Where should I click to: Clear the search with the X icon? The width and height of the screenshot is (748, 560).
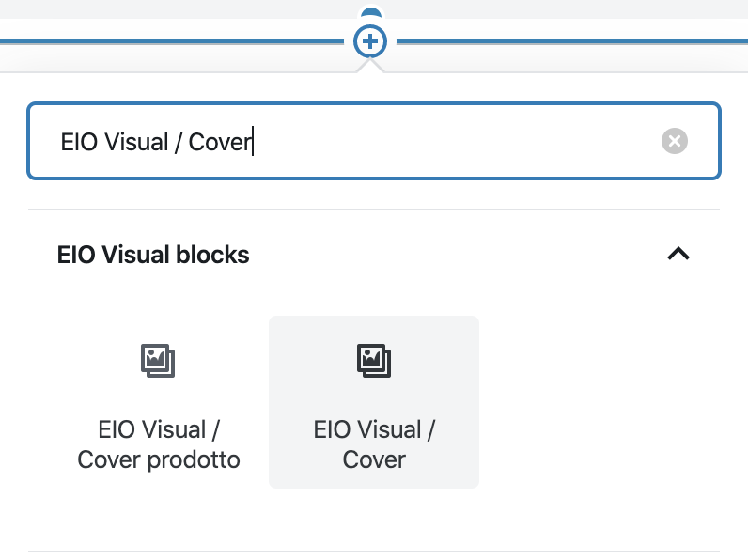[x=674, y=141]
